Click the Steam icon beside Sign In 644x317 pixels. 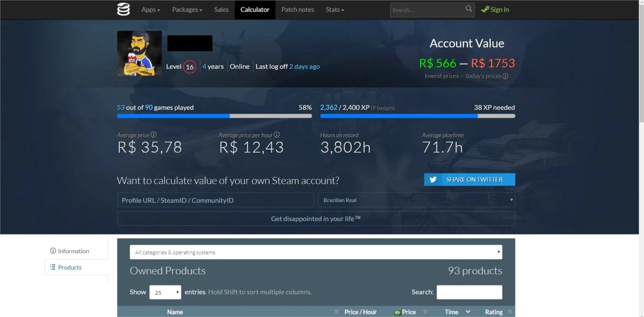coord(485,10)
